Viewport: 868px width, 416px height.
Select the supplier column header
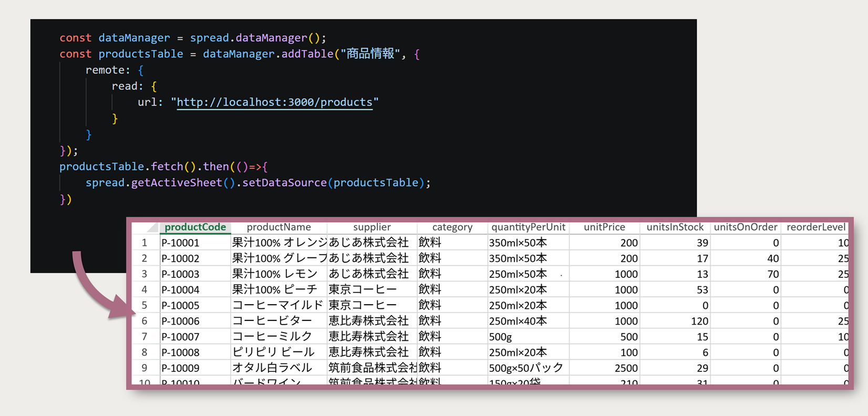pyautogui.click(x=372, y=227)
